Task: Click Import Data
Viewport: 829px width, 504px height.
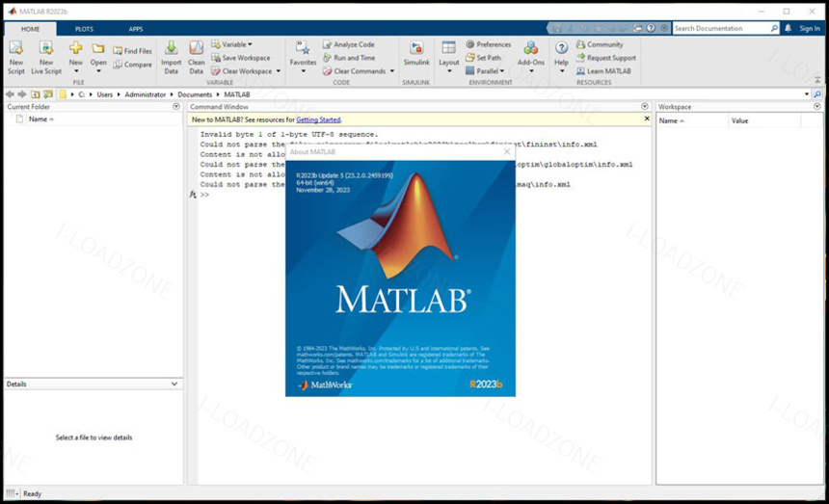Action: coord(171,58)
